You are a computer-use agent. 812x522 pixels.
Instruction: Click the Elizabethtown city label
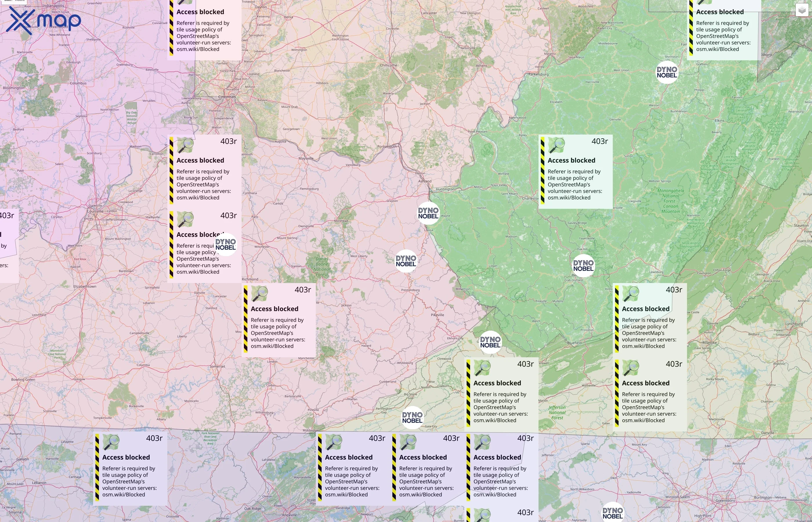pyautogui.click(x=85, y=287)
